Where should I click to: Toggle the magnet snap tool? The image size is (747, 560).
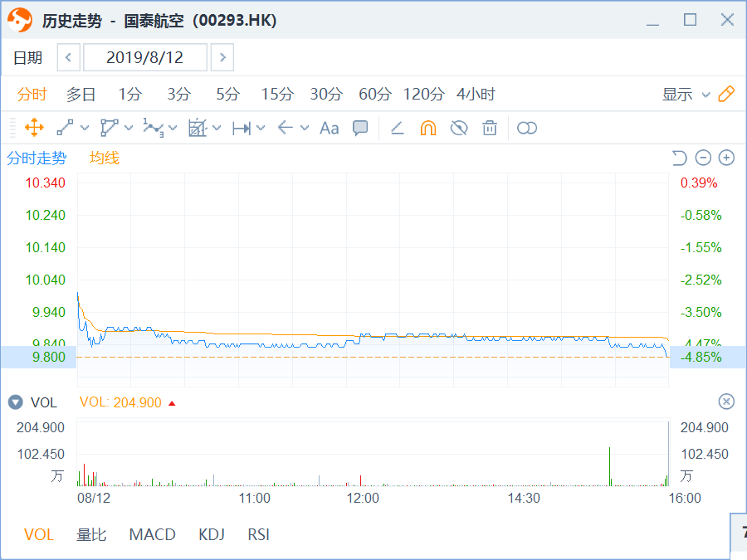click(x=428, y=128)
